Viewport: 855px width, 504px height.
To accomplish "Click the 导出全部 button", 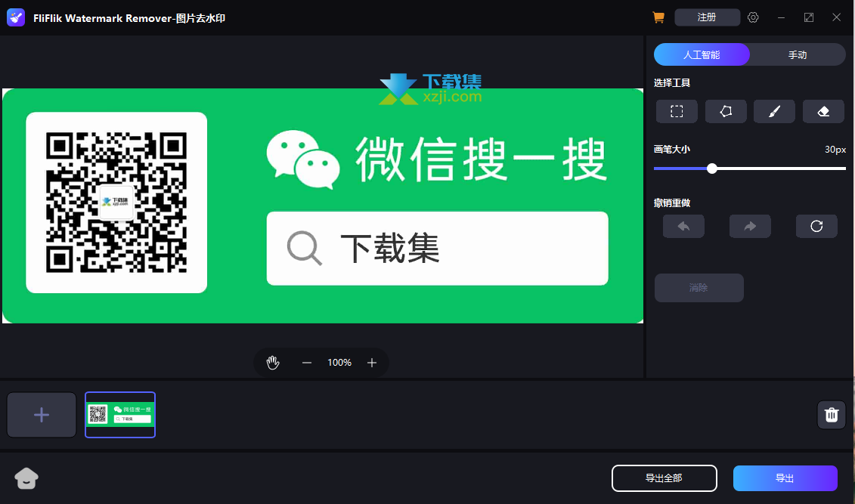I will point(664,478).
